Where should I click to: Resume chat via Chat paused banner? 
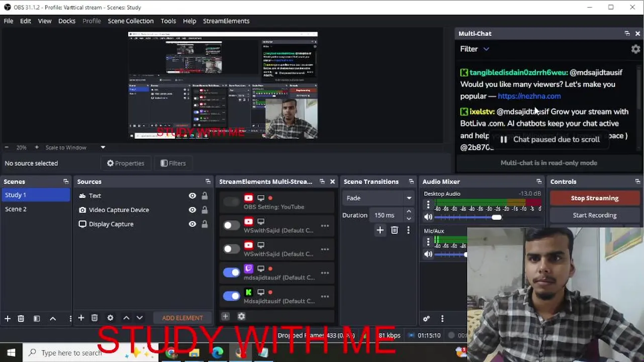[550, 139]
